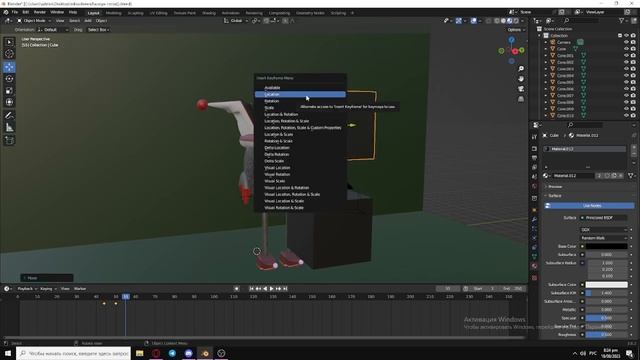Jump to the timeline's first frame
The width and height of the screenshot is (640, 360).
point(251,289)
